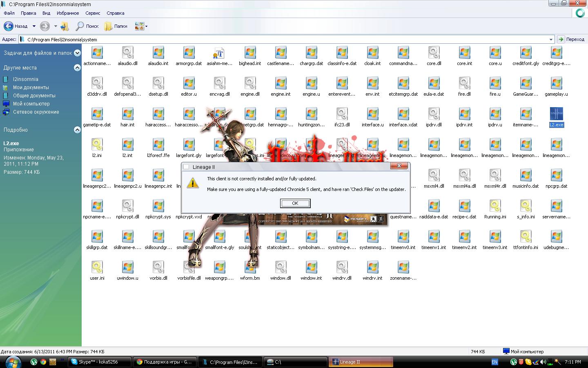Select the ttfontinfo.ini file icon
Image resolution: width=588 pixels, height=368 pixels.
pos(526,237)
